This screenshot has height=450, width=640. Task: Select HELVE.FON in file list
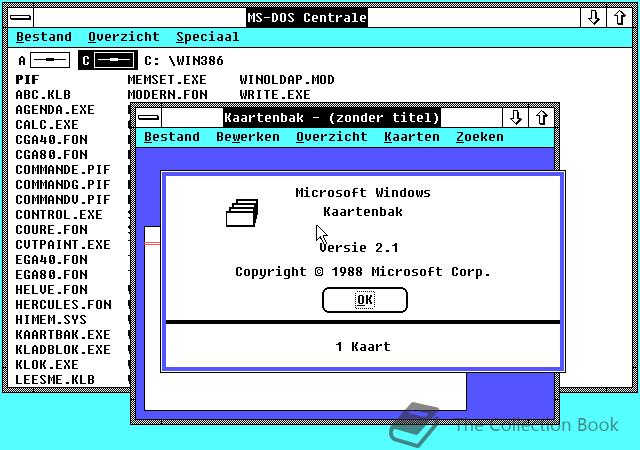(51, 290)
